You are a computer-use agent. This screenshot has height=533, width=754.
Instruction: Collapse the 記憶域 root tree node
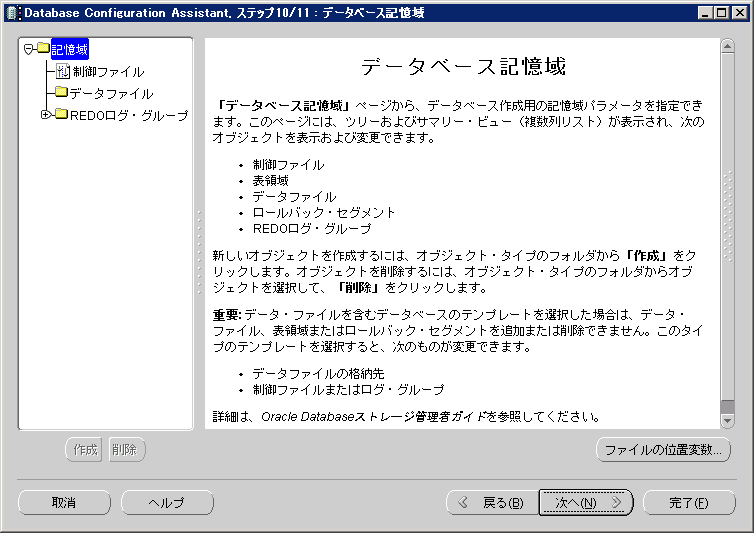tap(29, 49)
